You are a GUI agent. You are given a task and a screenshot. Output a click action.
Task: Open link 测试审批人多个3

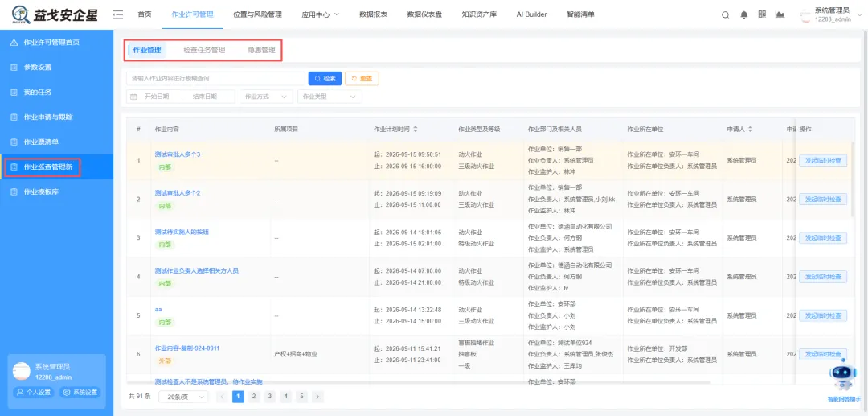pos(178,154)
